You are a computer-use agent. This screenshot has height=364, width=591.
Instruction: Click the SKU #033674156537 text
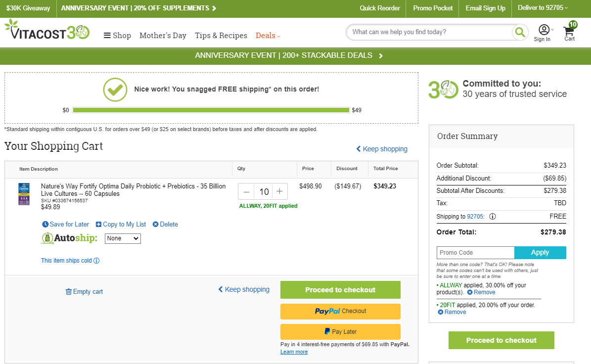point(64,201)
